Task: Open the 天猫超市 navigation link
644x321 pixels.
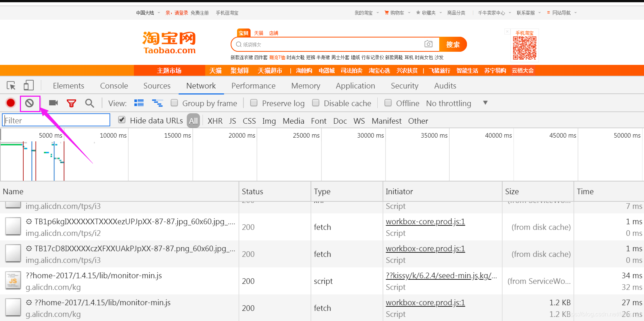Action: tap(270, 70)
